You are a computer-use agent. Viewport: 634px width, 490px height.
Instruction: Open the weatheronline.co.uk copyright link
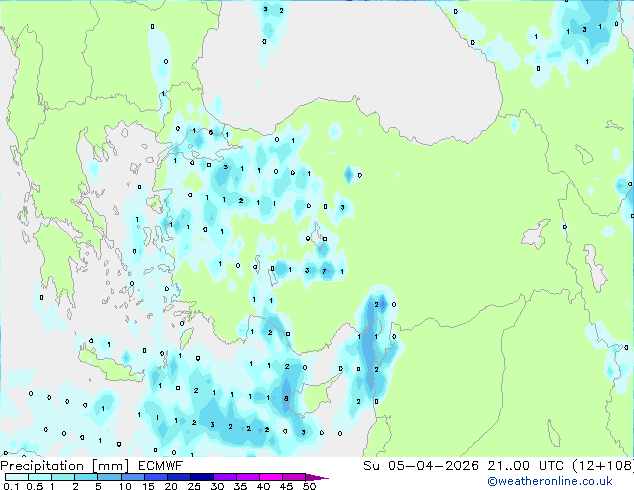coord(550,481)
